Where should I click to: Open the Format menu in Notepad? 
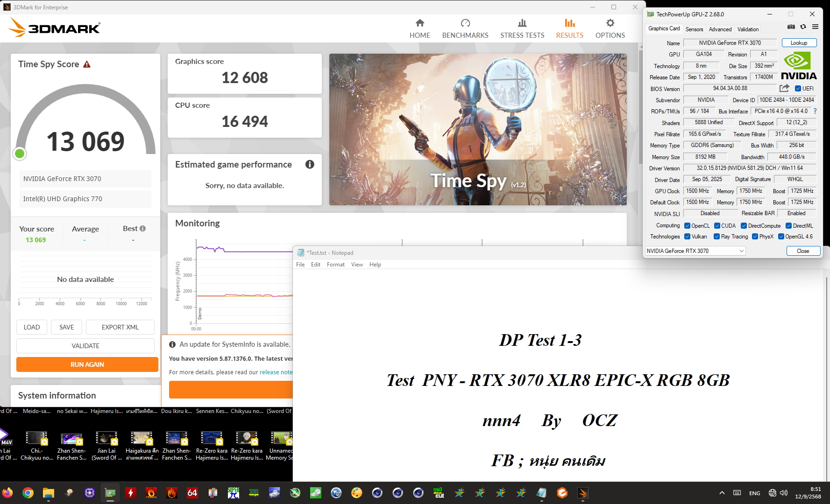[x=335, y=265]
